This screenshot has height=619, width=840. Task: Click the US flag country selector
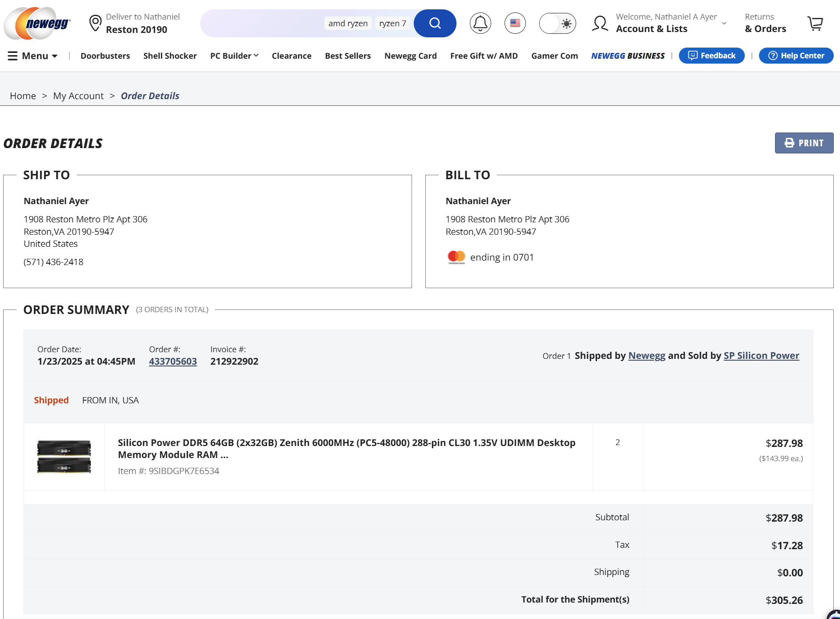(x=515, y=23)
